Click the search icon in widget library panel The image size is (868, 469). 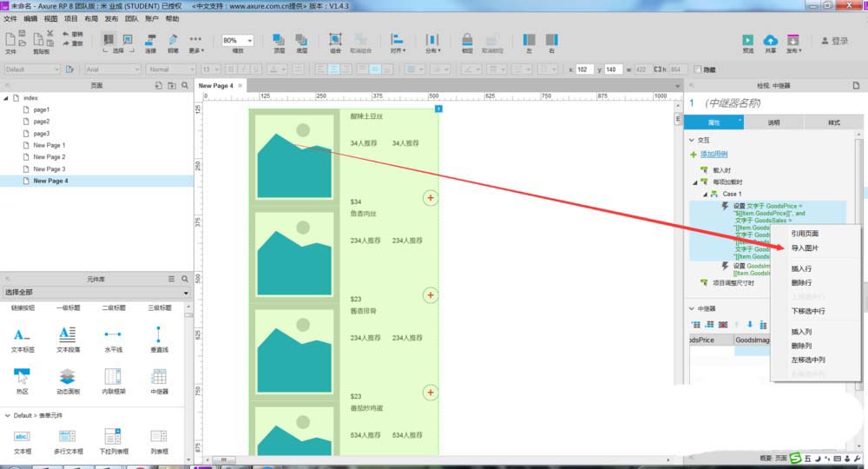tap(185, 279)
